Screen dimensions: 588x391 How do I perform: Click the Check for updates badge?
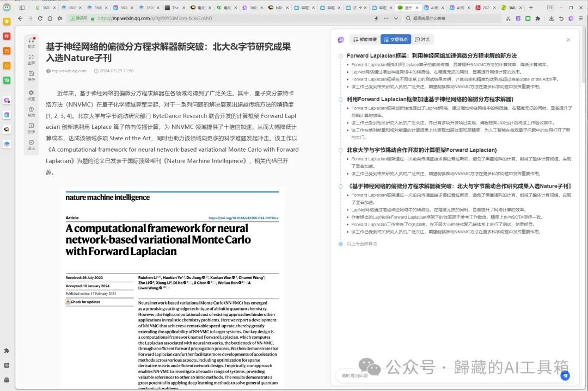coord(83,302)
